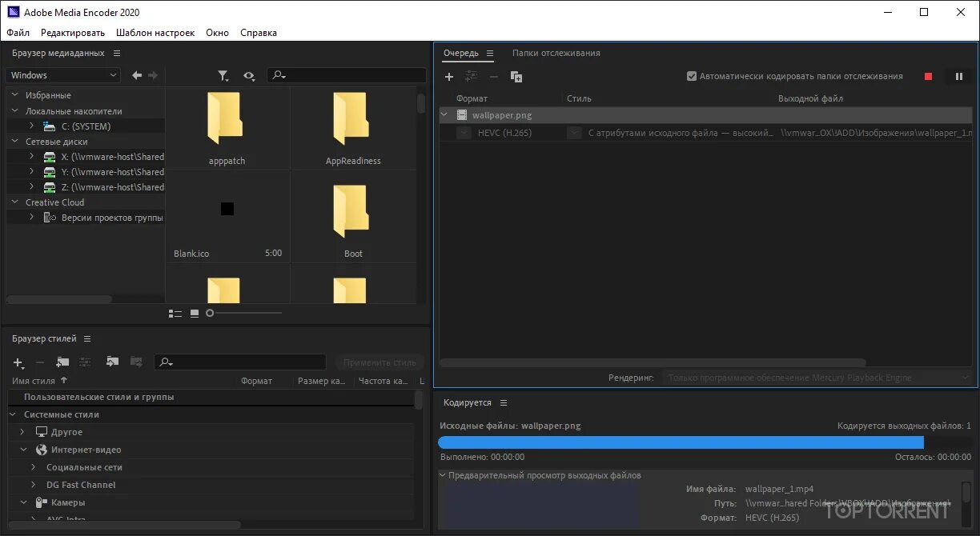Expand the X: network drive
This screenshot has width=980, height=536.
tap(31, 157)
